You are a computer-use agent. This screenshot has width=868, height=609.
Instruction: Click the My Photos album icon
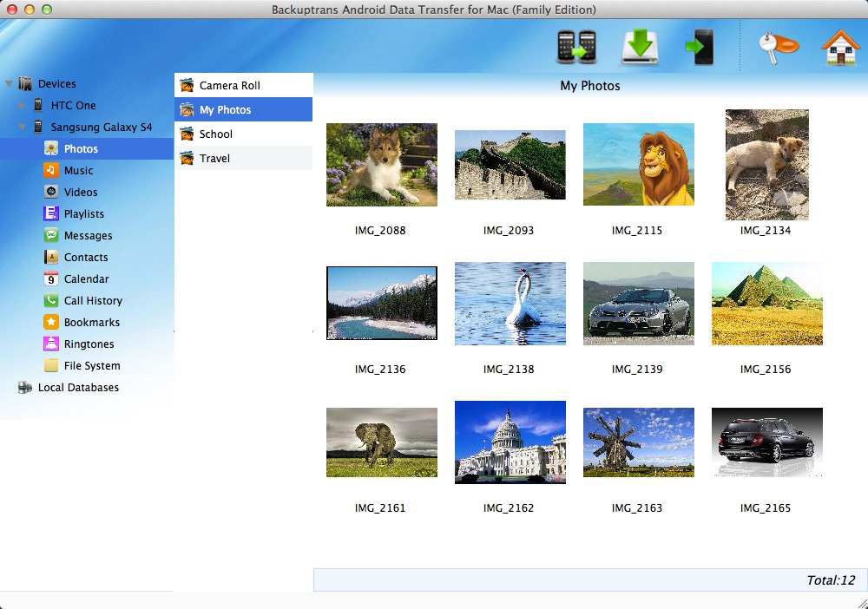187,109
